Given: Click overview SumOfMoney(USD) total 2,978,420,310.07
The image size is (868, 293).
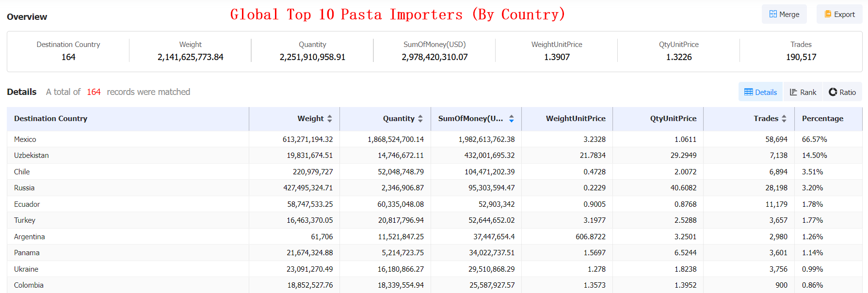Looking at the screenshot, I should (434, 57).
